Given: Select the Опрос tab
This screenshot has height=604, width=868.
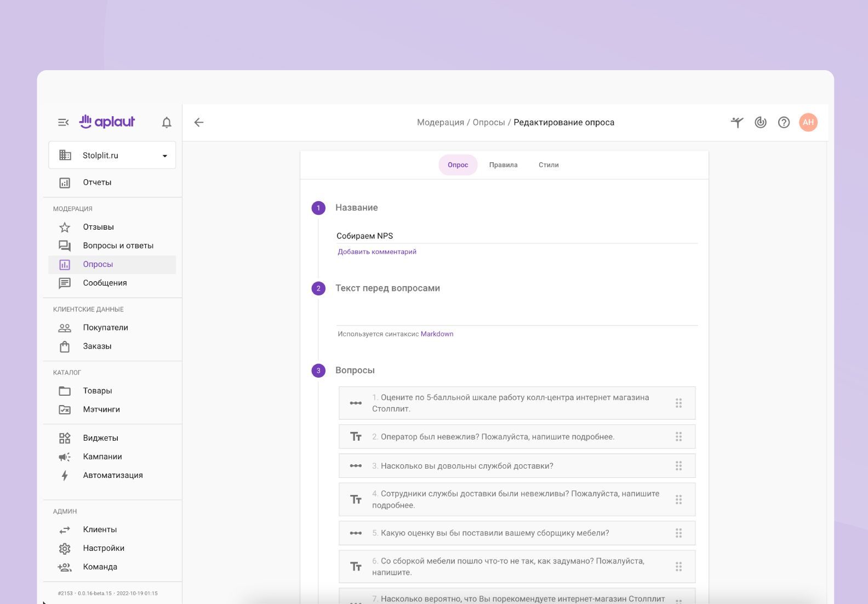Looking at the screenshot, I should click(458, 165).
